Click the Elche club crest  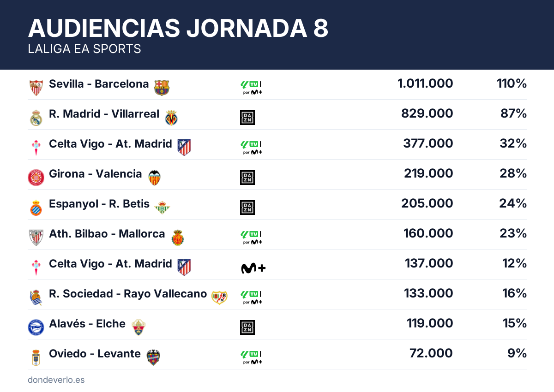pos(138,327)
